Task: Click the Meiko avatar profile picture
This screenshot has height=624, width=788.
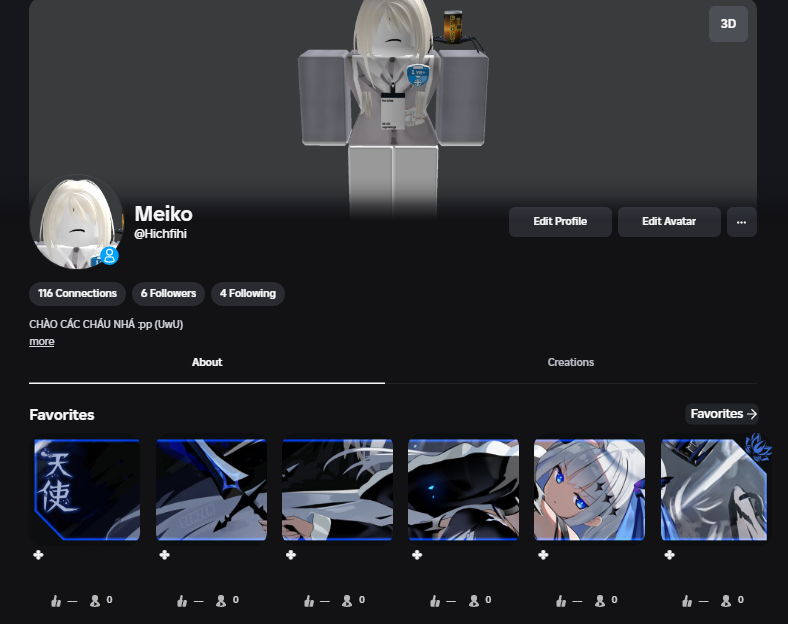Action: point(75,222)
